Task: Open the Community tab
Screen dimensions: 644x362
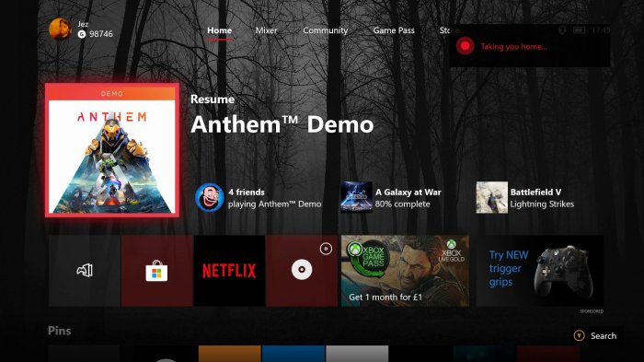Action: 326,30
